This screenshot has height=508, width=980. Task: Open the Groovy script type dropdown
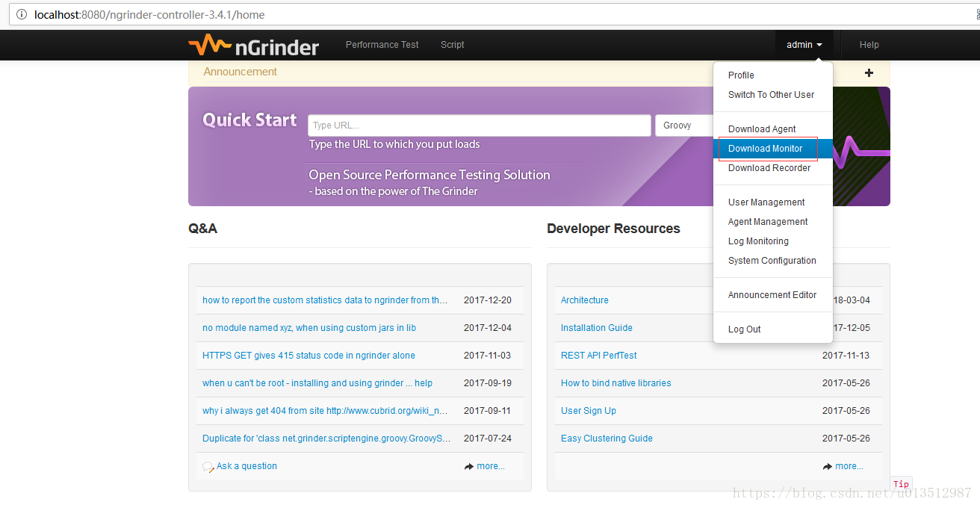pyautogui.click(x=683, y=126)
